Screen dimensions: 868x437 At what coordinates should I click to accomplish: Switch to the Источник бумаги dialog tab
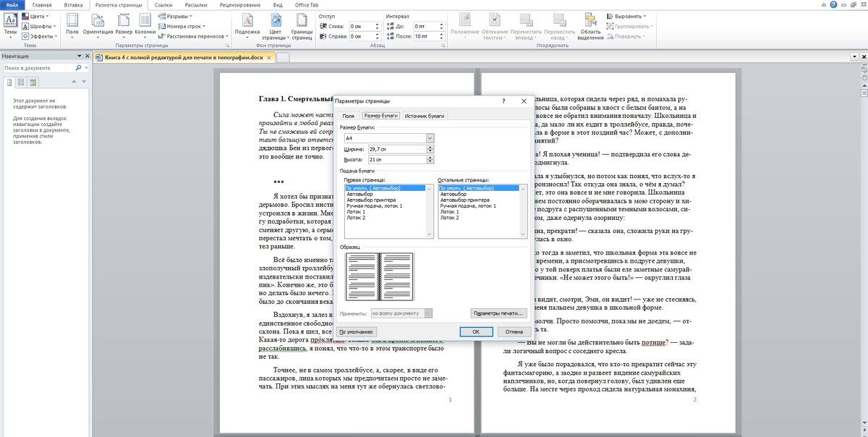pos(425,116)
